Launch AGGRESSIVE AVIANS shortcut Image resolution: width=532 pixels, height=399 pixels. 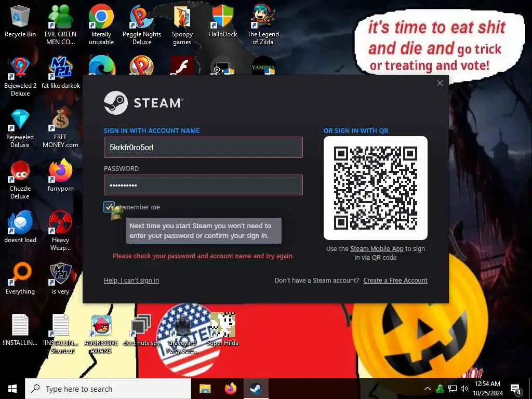pos(101,334)
